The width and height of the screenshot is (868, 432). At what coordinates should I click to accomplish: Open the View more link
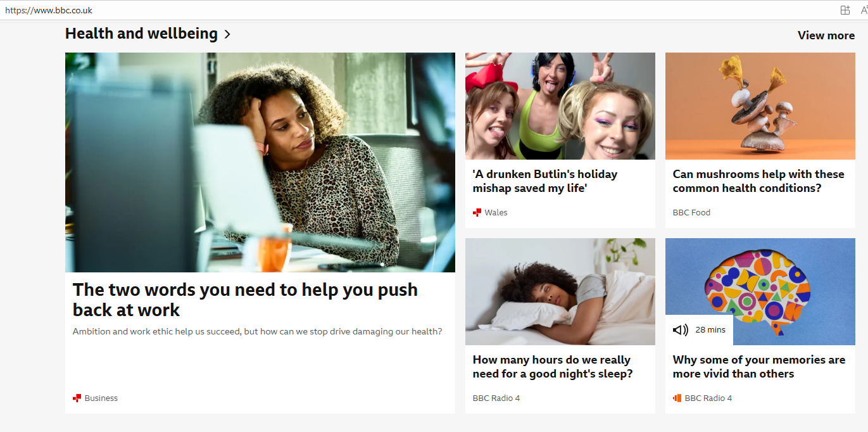[826, 35]
